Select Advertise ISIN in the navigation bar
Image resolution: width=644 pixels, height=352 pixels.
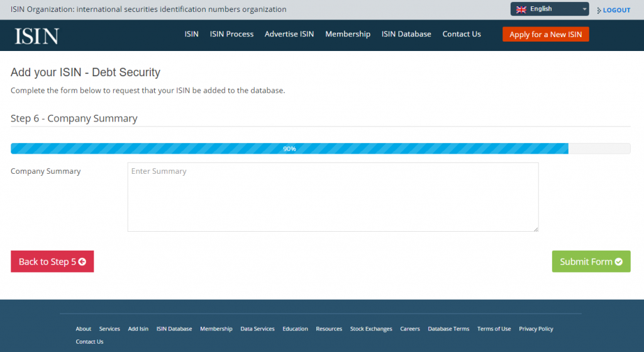289,34
